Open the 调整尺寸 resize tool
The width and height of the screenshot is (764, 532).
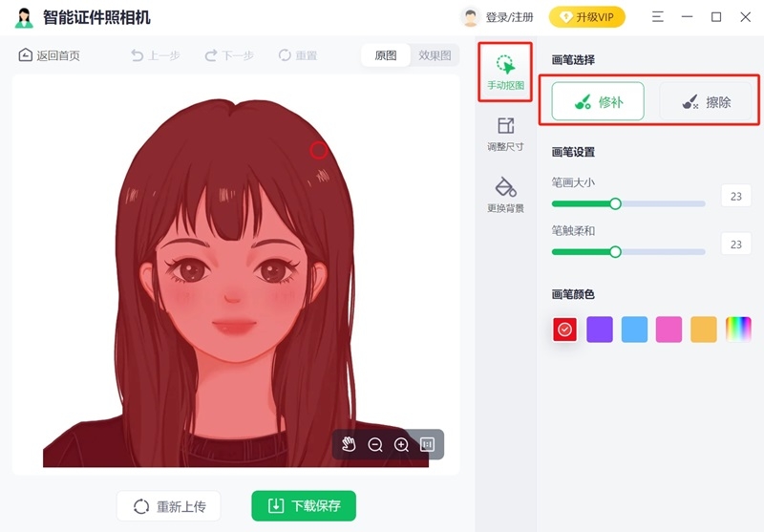click(x=505, y=134)
